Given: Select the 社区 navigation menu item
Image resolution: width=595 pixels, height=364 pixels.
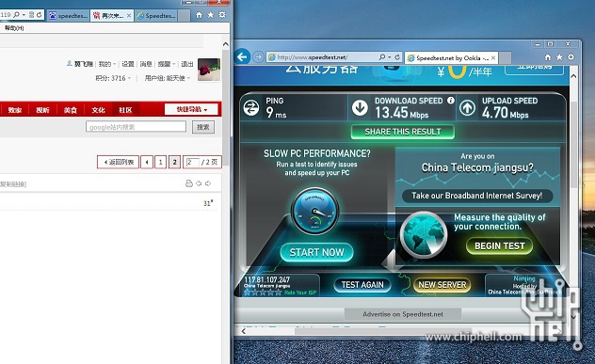Looking at the screenshot, I should click(125, 110).
